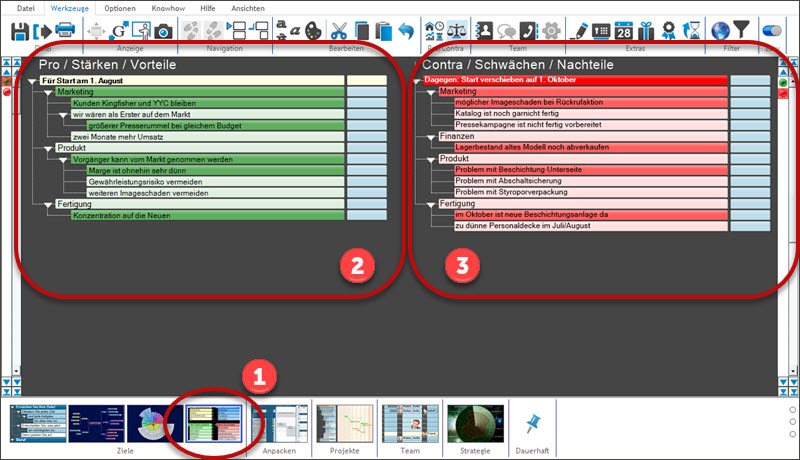Select the top radio button at bottom right
800x460 pixels.
click(x=792, y=410)
